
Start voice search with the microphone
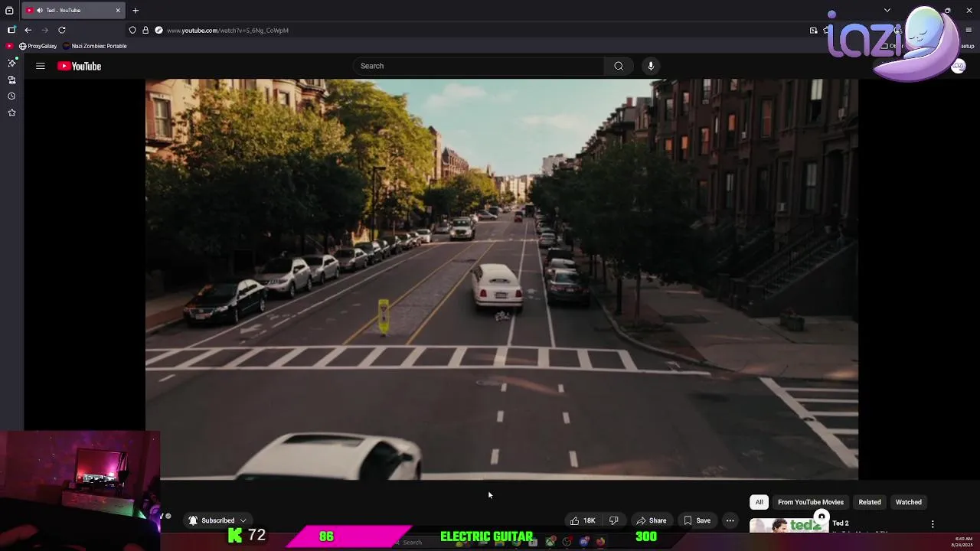point(651,66)
